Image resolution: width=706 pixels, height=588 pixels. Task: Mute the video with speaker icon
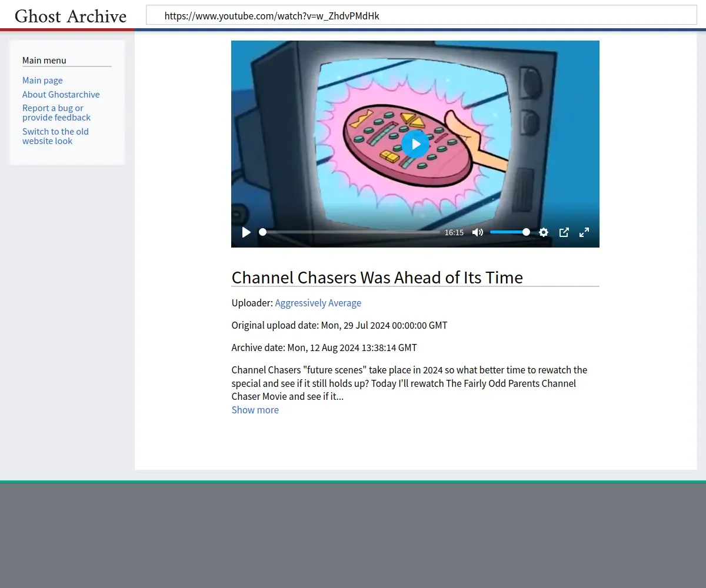[478, 232]
